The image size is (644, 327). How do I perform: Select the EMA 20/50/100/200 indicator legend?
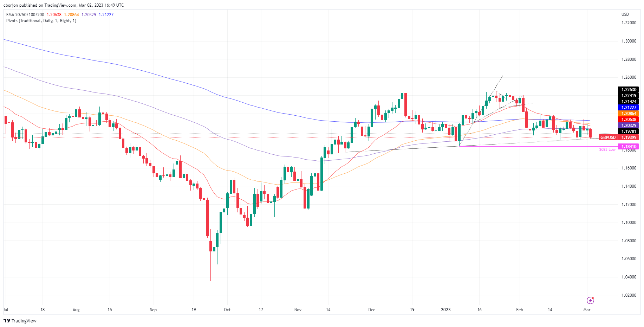(x=25, y=15)
